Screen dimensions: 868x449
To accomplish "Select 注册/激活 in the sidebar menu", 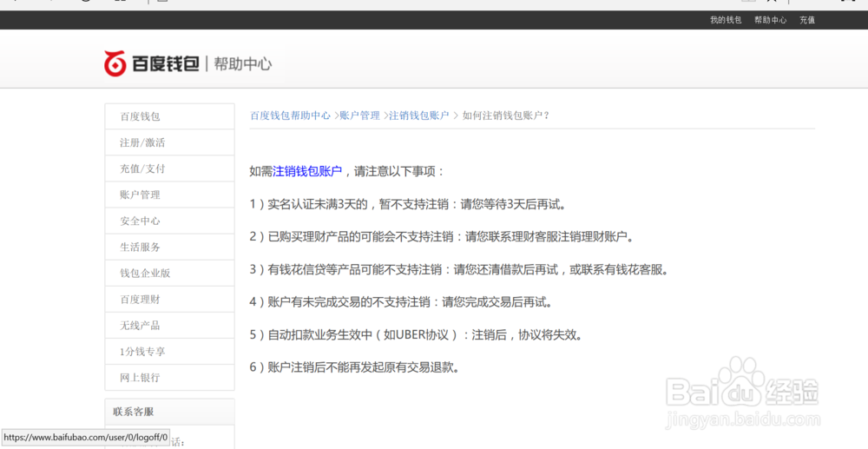I will (x=169, y=142).
